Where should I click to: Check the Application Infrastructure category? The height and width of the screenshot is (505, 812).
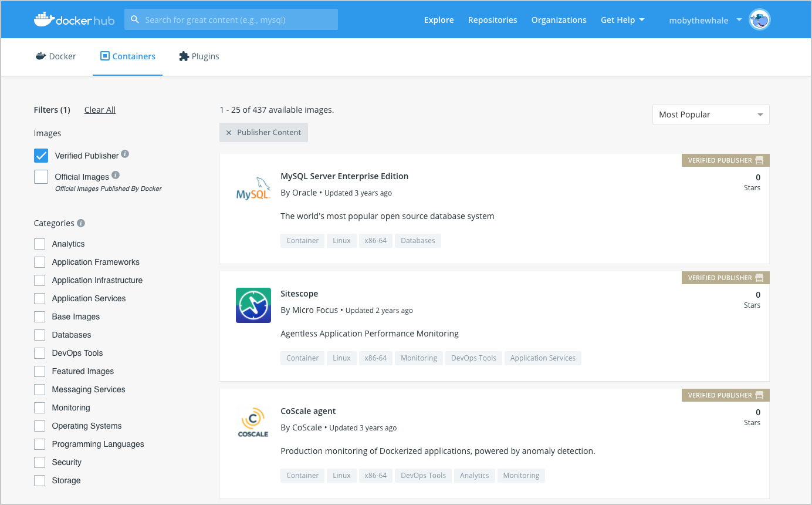point(39,280)
